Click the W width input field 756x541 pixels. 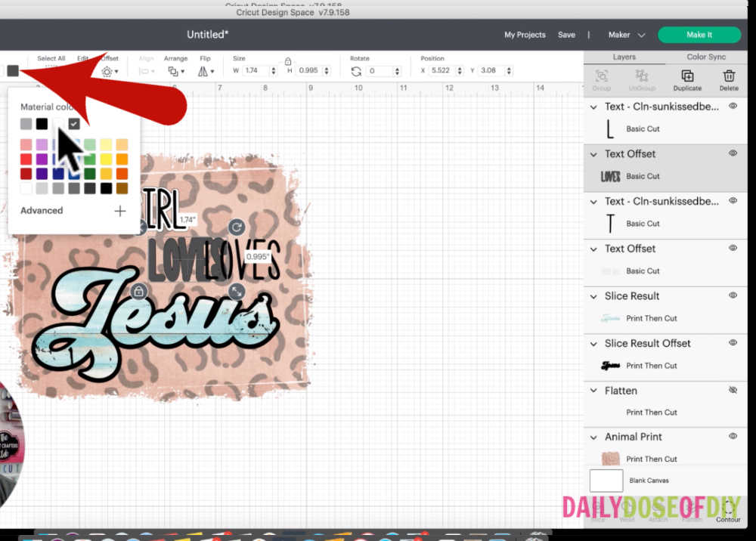[x=256, y=70]
